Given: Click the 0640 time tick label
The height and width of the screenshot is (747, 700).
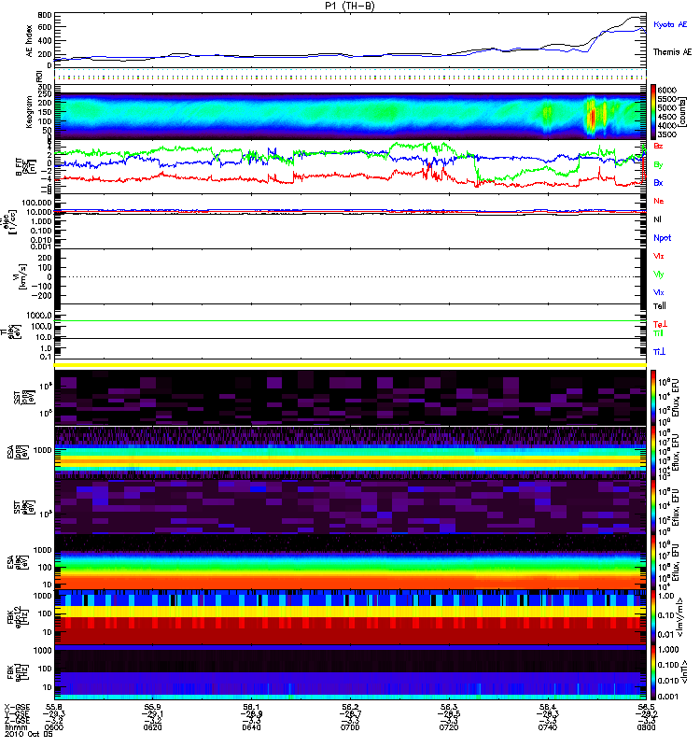Looking at the screenshot, I should tap(251, 727).
